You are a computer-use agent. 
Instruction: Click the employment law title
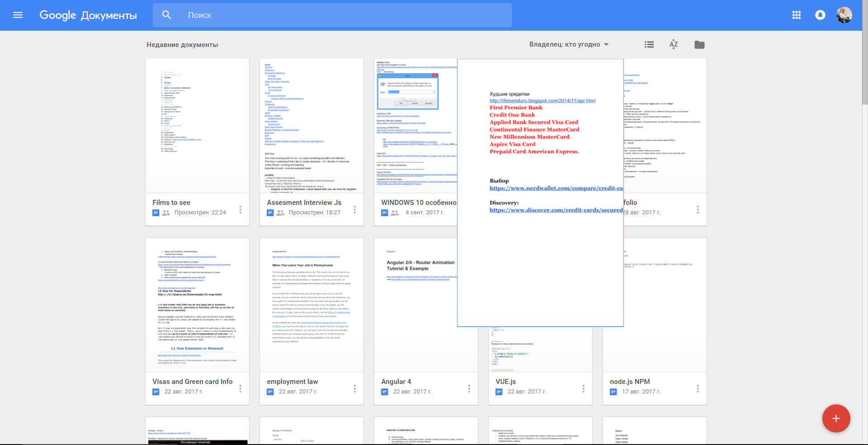[x=292, y=382]
